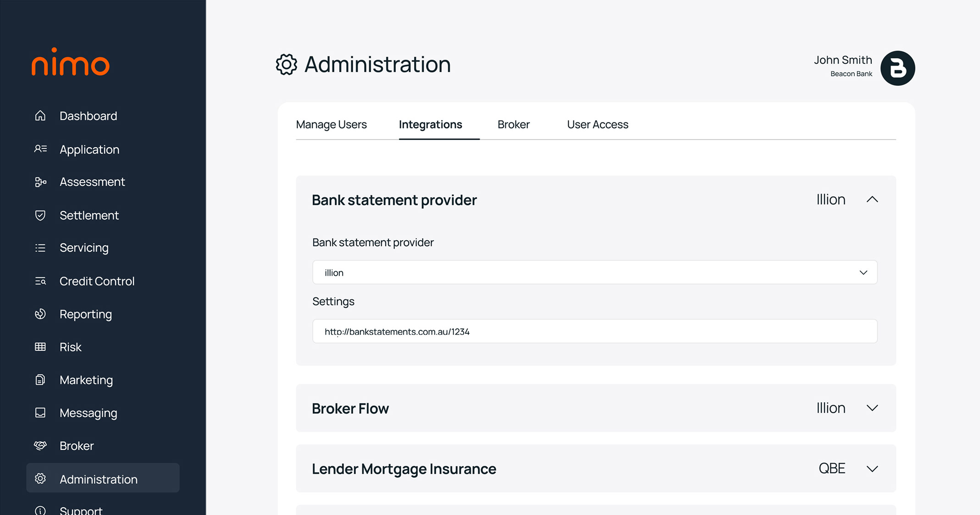Click the Marketing document icon
The image size is (980, 515).
[40, 380]
